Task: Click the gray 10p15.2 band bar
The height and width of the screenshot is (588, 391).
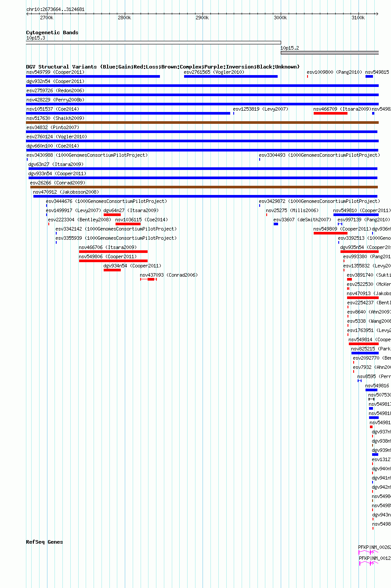Action: (329, 53)
